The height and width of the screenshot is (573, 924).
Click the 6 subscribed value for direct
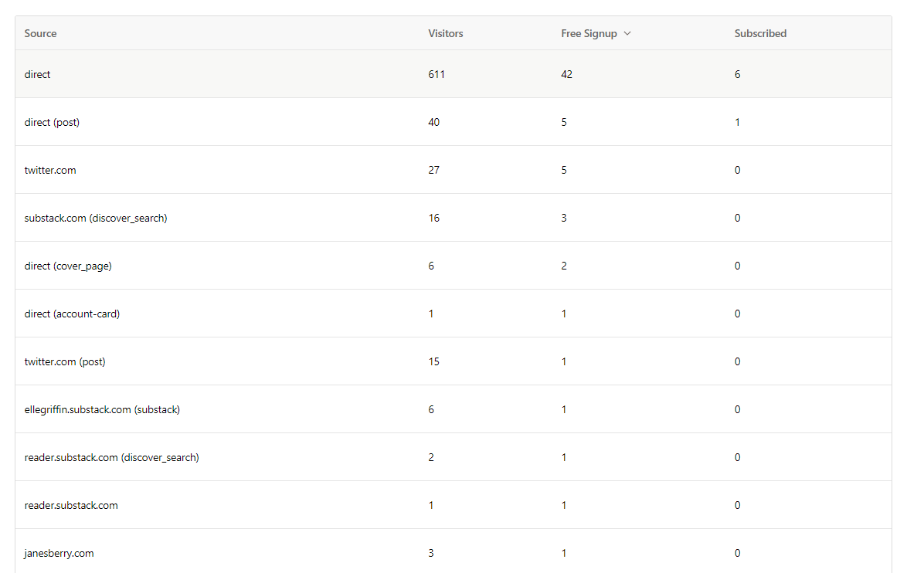pos(737,75)
